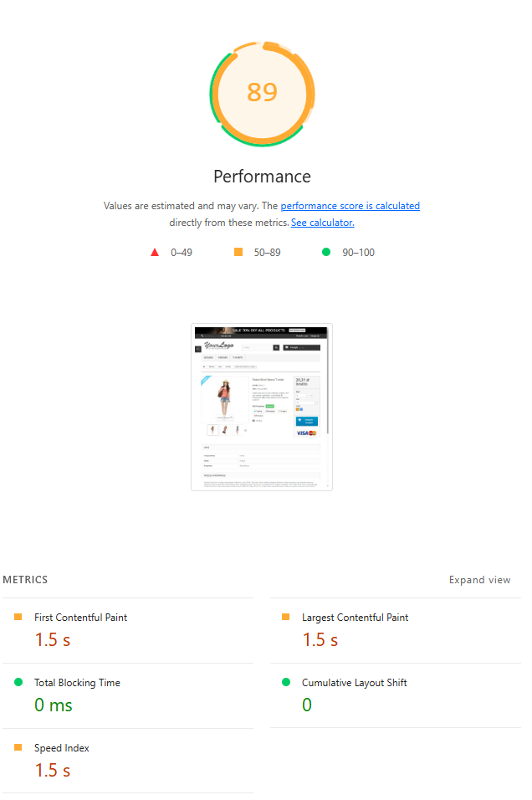Open the page screenshot thumbnail
Screen dimensions: 532x800
pos(262,408)
